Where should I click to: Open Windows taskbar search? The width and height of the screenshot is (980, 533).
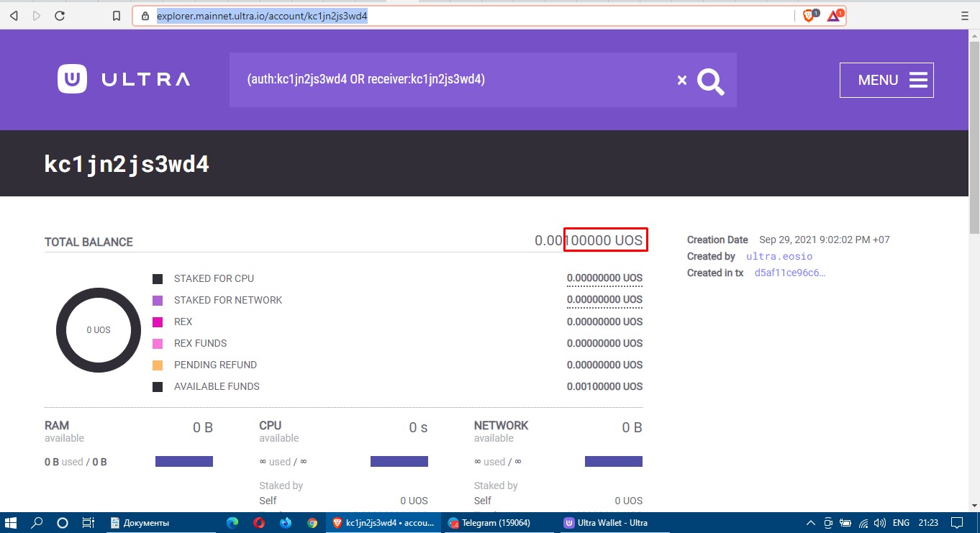(x=37, y=522)
